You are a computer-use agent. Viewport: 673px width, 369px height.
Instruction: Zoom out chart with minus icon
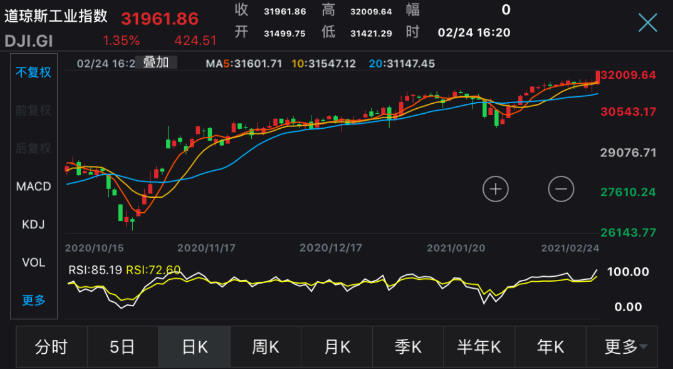(561, 189)
